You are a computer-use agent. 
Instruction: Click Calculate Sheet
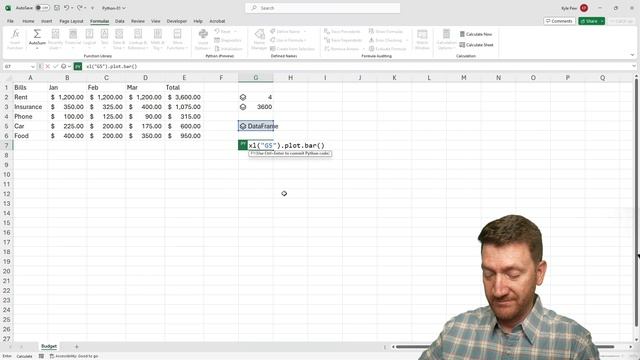click(x=476, y=45)
